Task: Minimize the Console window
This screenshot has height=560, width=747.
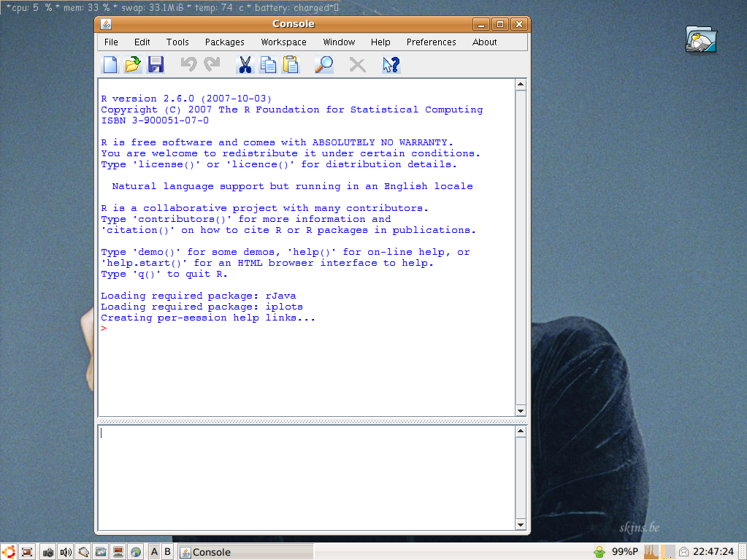Action: [480, 24]
